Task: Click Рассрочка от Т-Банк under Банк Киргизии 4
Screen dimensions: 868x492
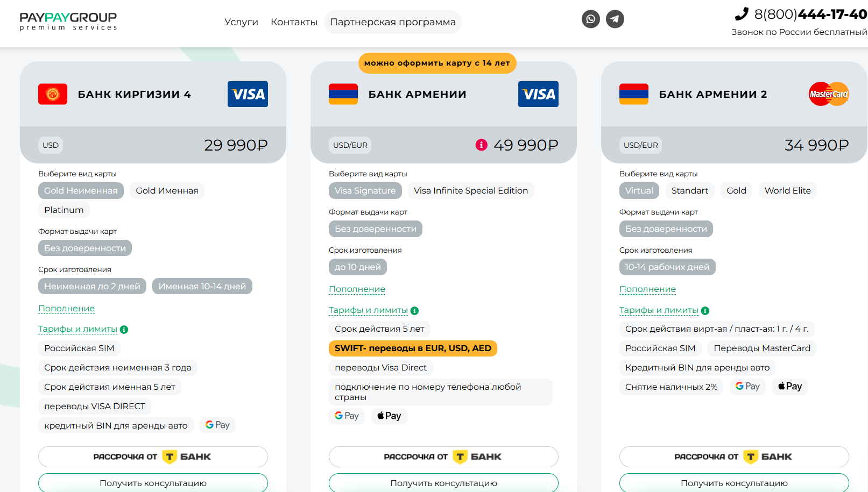Action: pos(153,457)
